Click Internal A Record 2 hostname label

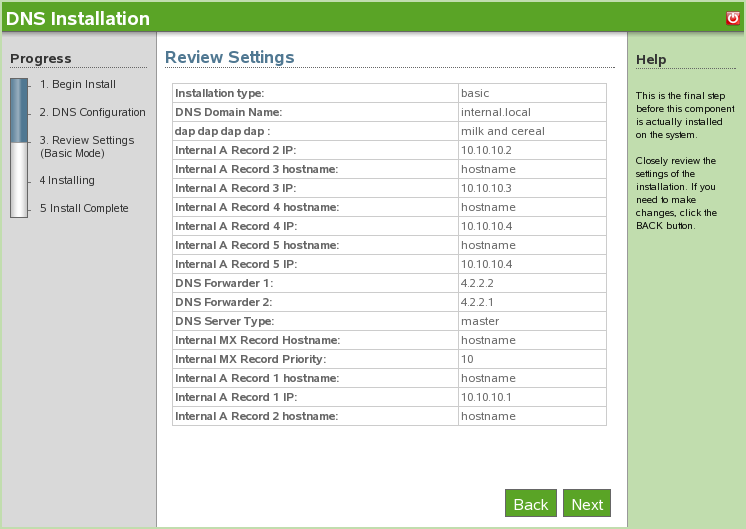tap(256, 417)
